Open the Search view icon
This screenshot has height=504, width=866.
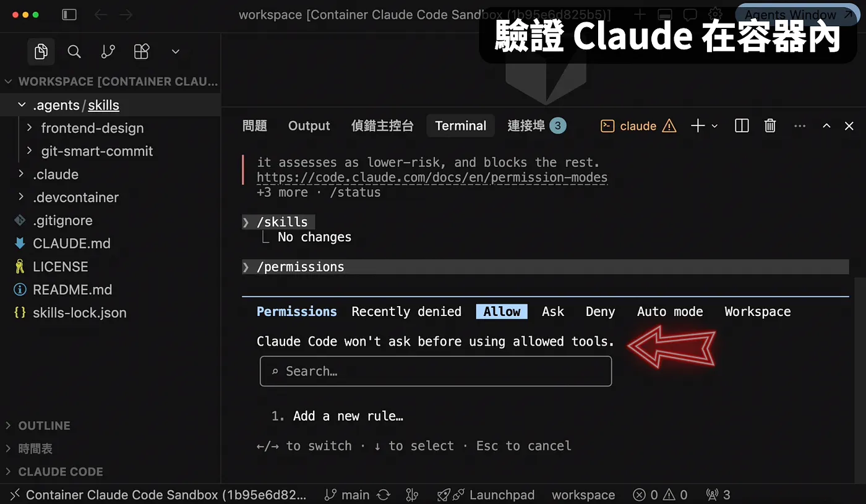74,52
